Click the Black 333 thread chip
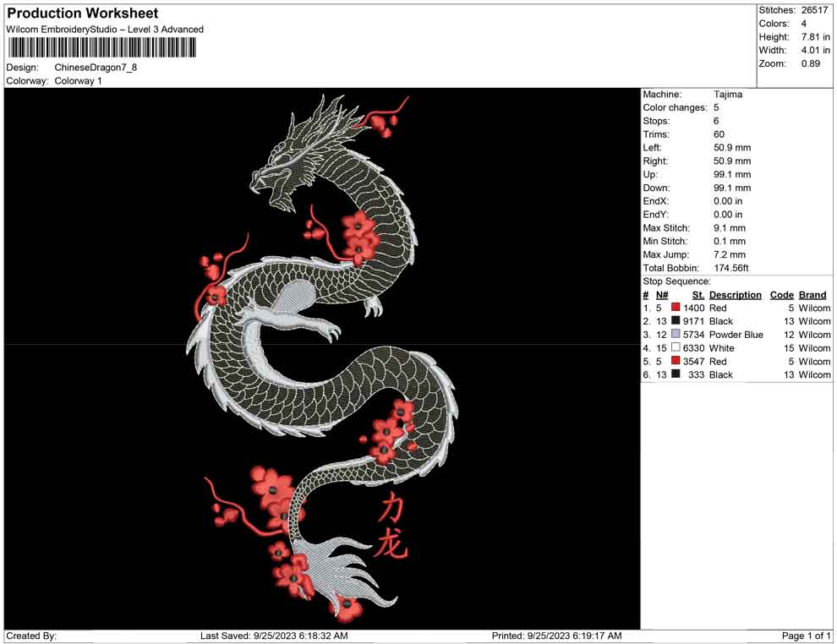 (674, 374)
